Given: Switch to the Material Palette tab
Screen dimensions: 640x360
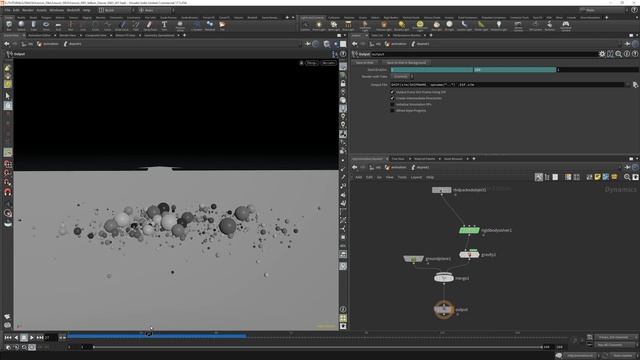Looking at the screenshot, I should (x=424, y=159).
